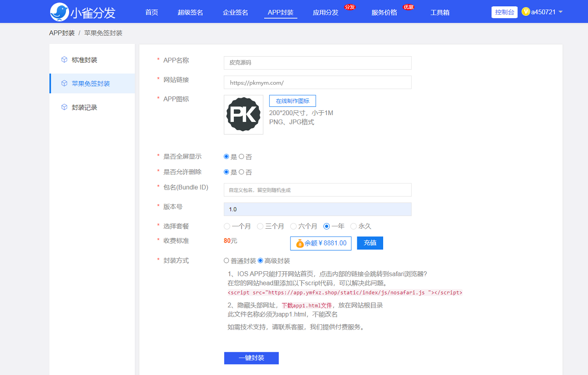Screen dimensions: 588x375
Task: Click the cube icon beside 封装记录
Action: (64, 107)
